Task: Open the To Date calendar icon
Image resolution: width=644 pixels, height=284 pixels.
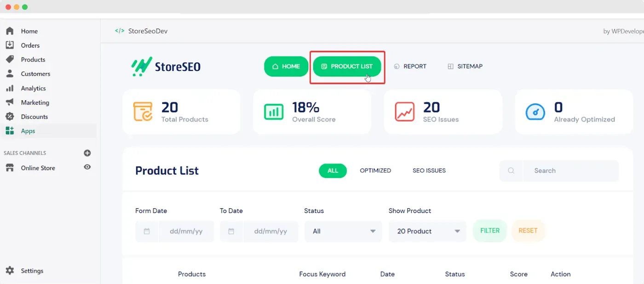Action: 231,231
